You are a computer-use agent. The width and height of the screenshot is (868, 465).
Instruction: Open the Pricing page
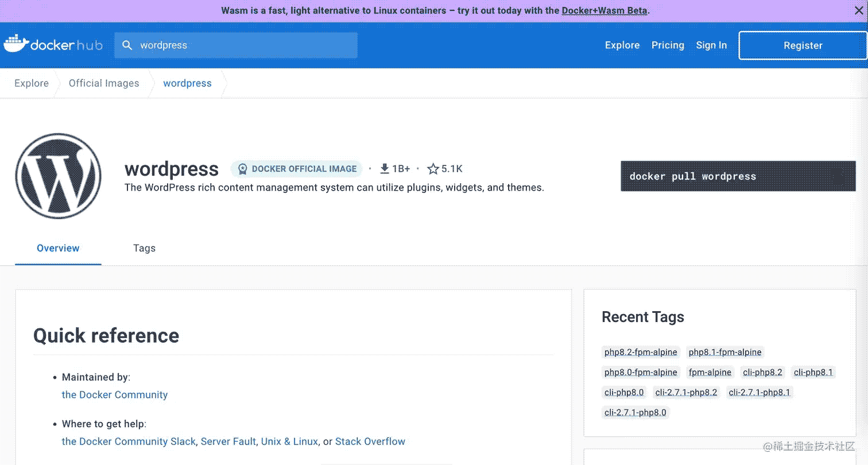(x=668, y=45)
